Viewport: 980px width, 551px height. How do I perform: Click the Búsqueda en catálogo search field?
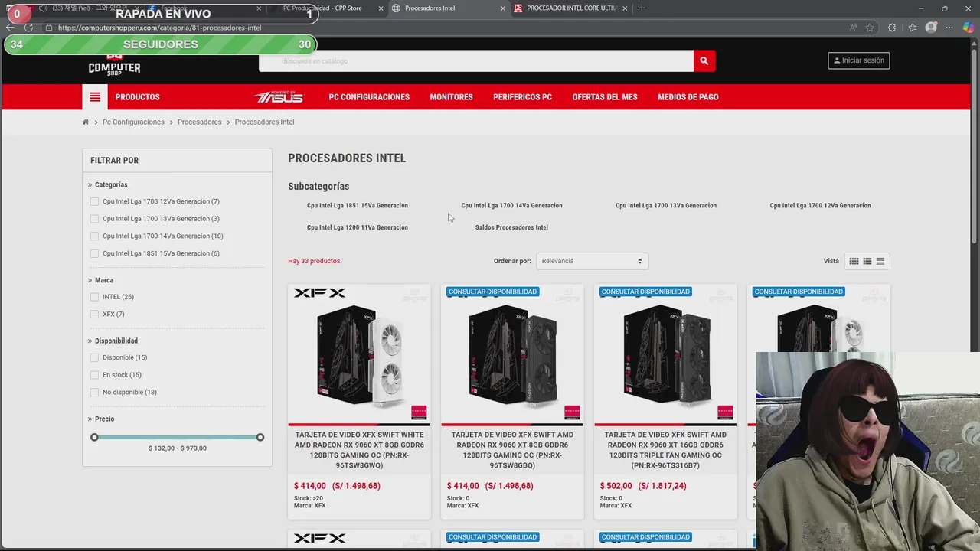(x=476, y=60)
